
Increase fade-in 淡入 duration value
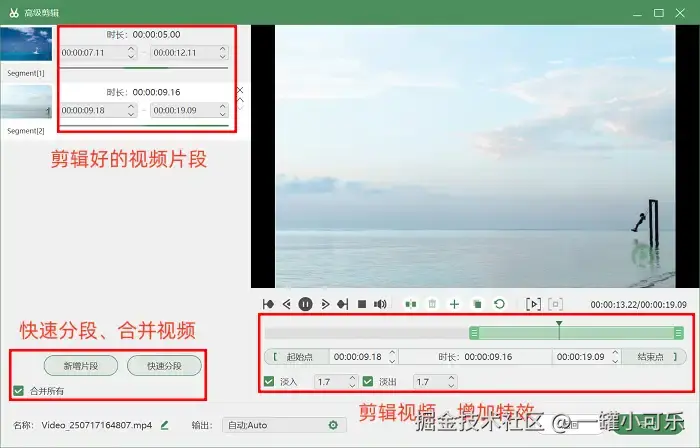coord(352,378)
